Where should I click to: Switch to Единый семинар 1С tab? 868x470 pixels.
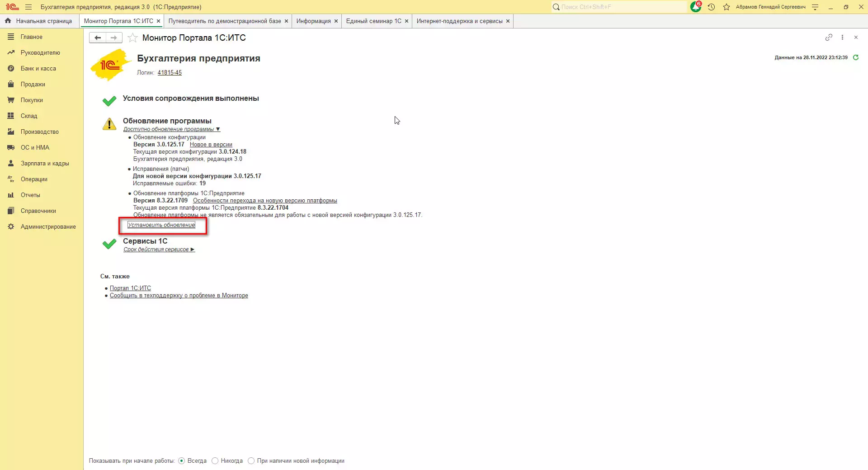[x=374, y=21]
